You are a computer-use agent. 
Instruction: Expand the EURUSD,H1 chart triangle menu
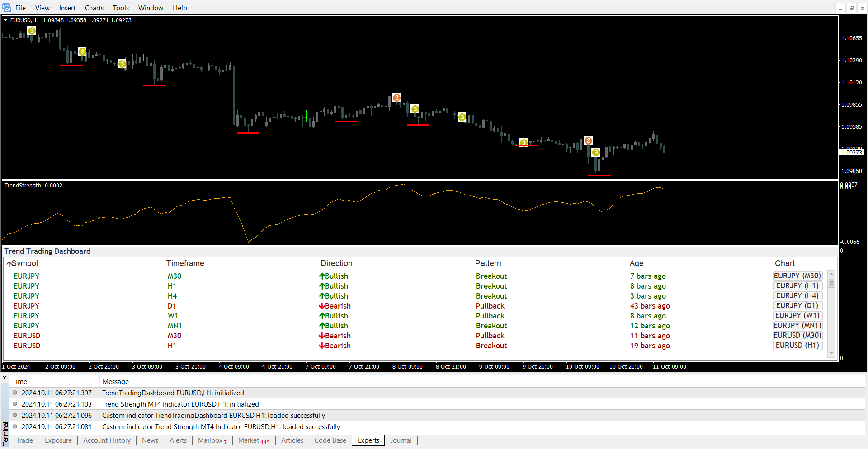pos(6,20)
